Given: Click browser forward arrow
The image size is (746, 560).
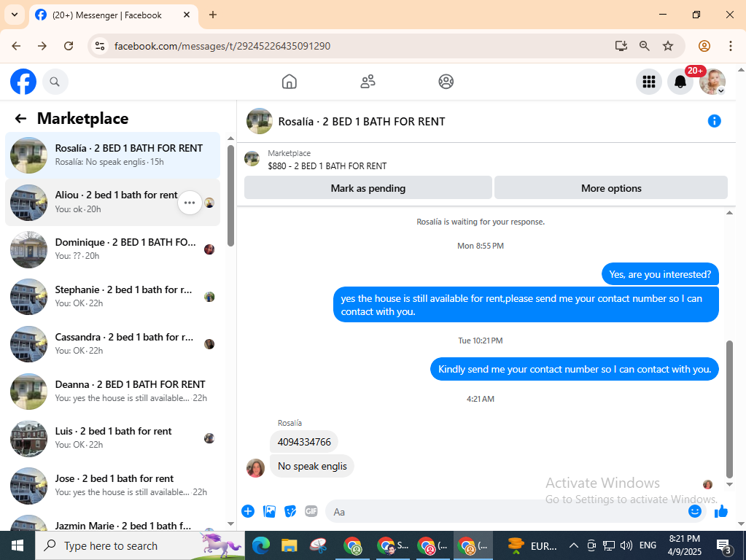Looking at the screenshot, I should pos(42,46).
